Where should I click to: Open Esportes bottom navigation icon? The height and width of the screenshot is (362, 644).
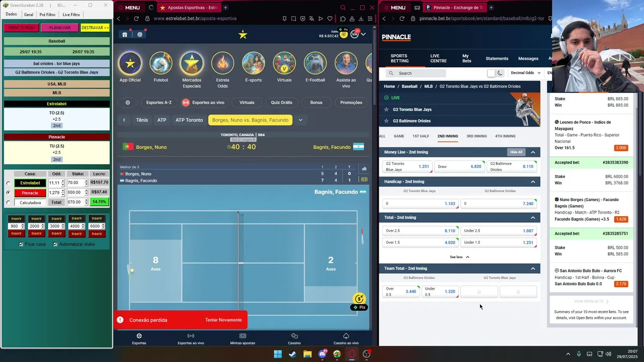[139, 336]
